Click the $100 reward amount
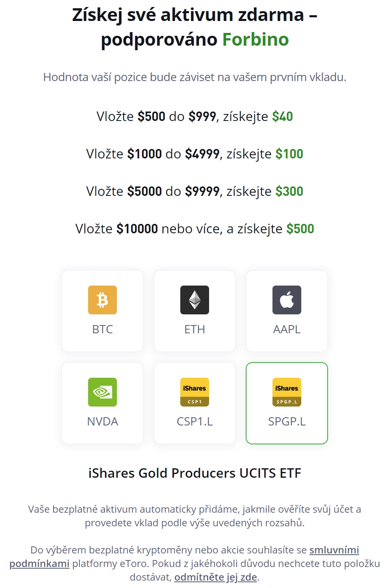Viewport: 391px width, 588px height. coord(289,154)
